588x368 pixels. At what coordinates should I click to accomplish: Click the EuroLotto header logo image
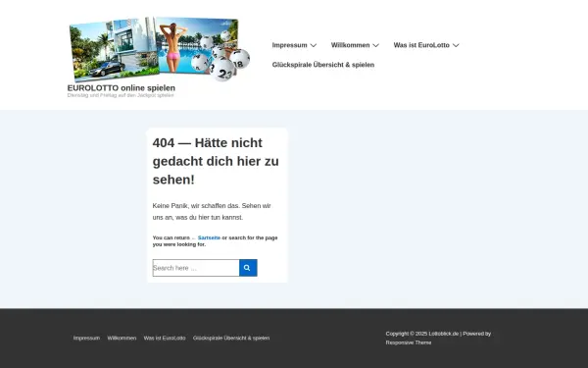pyautogui.click(x=159, y=49)
